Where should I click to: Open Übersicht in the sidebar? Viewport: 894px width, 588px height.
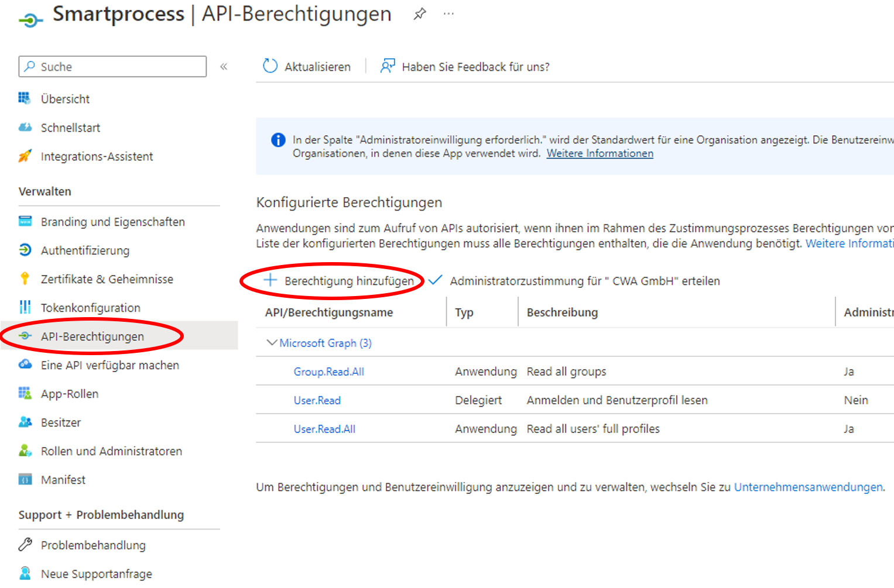65,99
